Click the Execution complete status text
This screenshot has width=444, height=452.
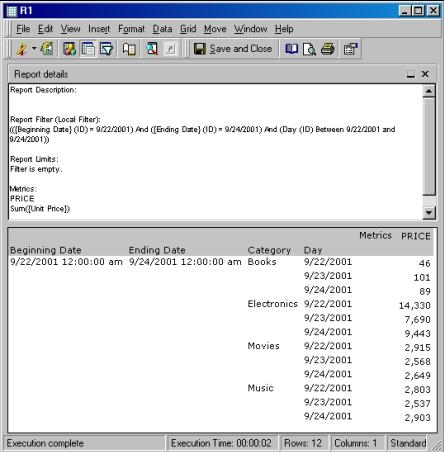45,443
